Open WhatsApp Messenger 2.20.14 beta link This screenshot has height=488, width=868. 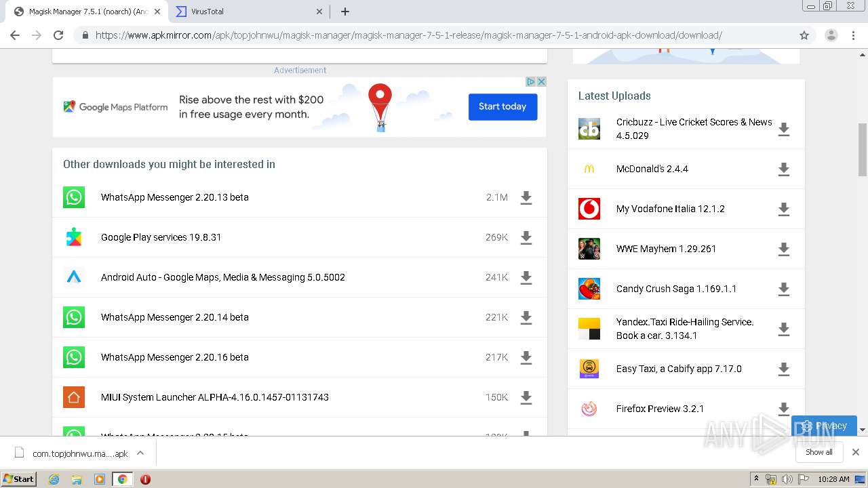[175, 317]
